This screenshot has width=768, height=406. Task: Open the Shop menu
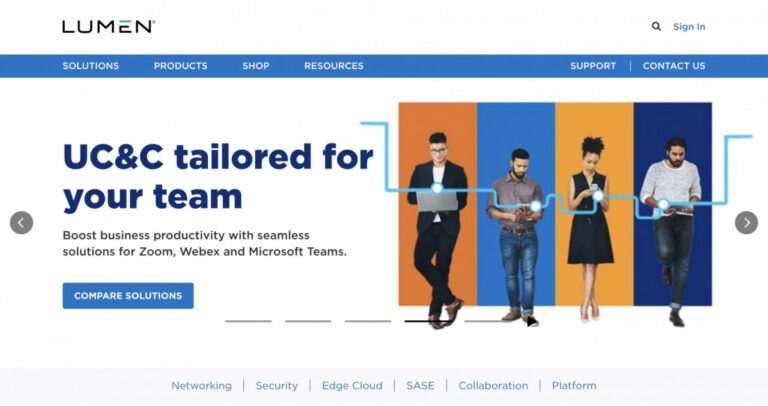pyautogui.click(x=256, y=66)
